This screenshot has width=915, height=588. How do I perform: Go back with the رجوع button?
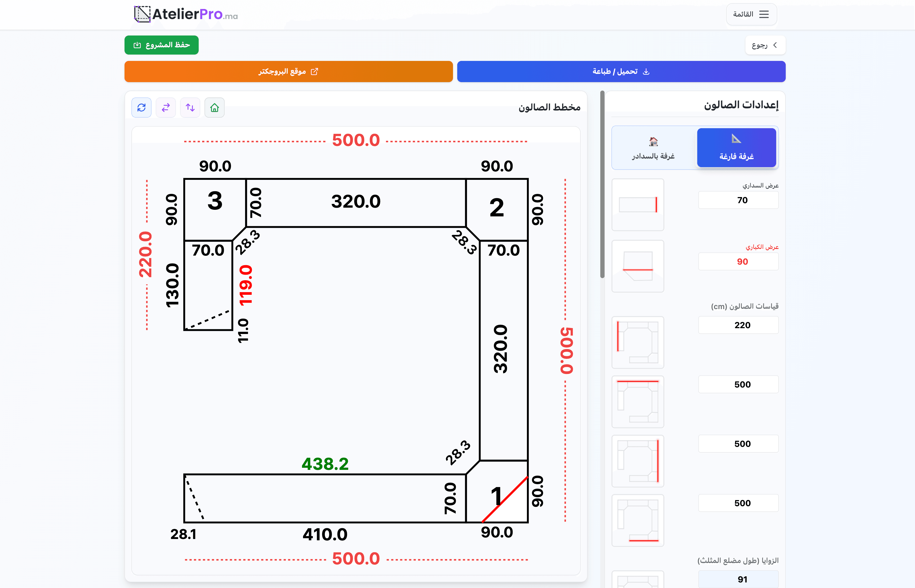[765, 45]
